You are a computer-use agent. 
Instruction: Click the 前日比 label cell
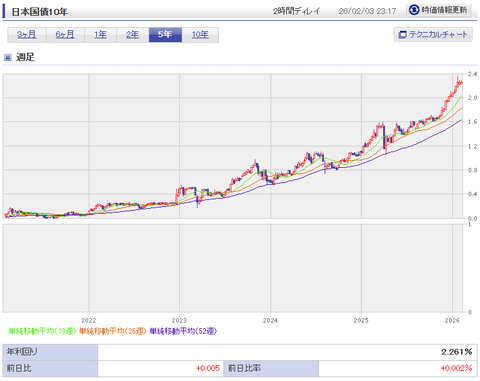[x=50, y=369]
